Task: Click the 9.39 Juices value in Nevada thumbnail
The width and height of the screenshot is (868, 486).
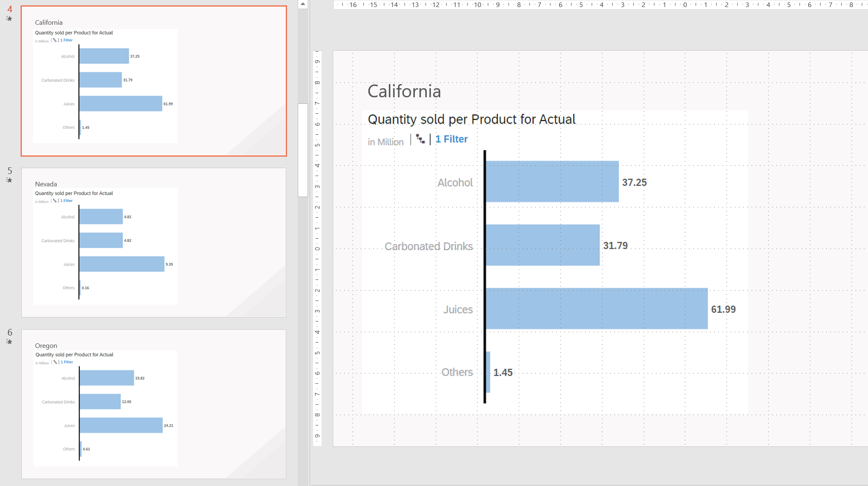Action: (169, 264)
